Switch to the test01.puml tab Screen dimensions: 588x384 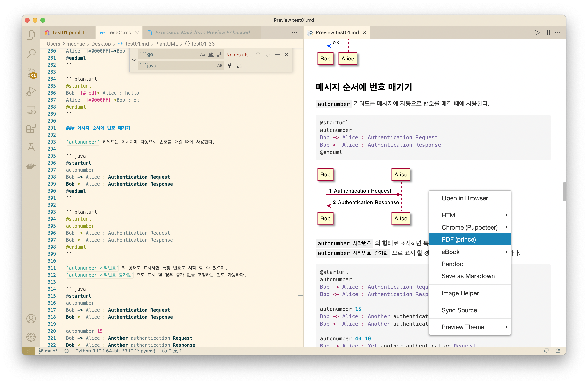(x=66, y=33)
